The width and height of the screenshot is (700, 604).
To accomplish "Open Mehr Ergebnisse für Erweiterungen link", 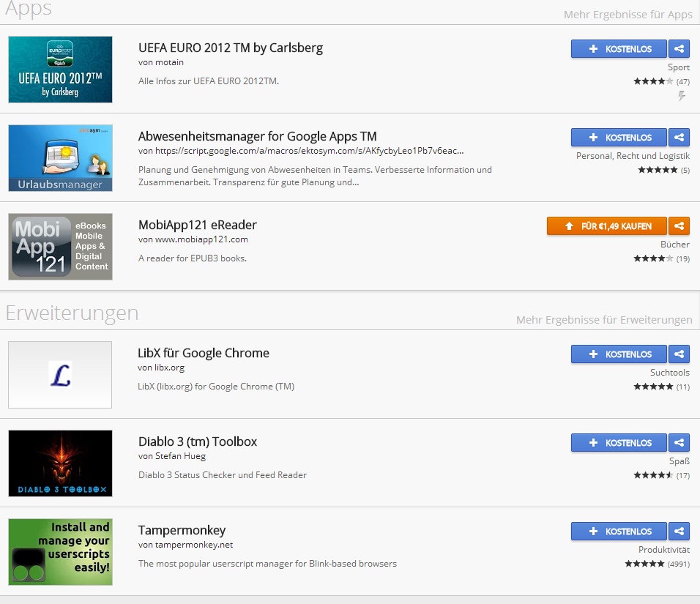I will (604, 320).
